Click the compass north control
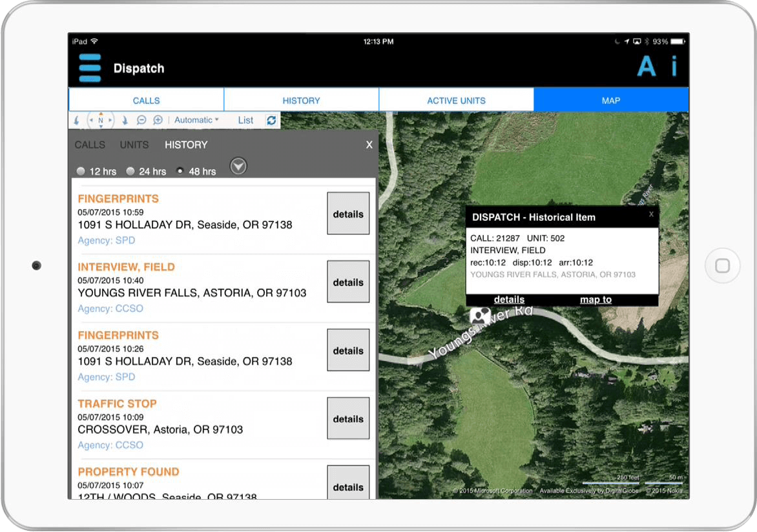Screen dimensions: 757x532 (x=101, y=120)
